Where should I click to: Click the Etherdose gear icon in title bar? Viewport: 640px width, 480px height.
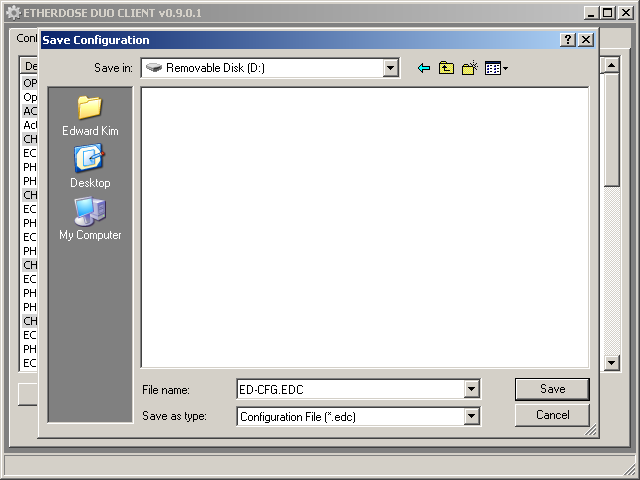click(x=13, y=13)
